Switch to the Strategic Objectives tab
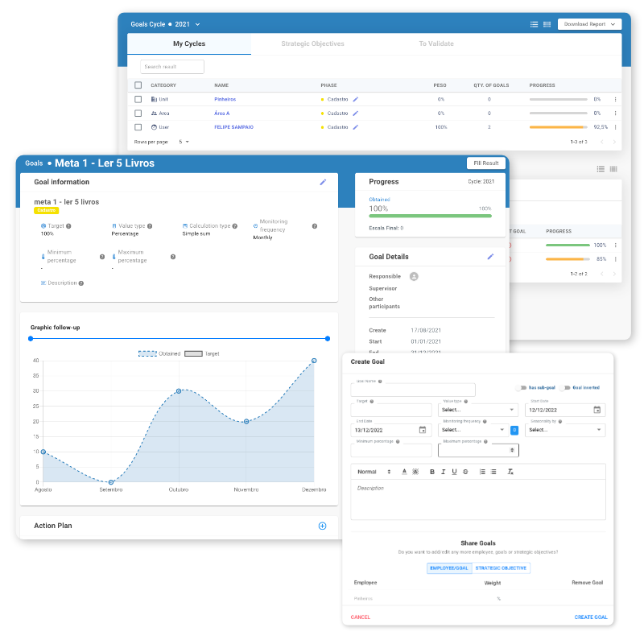This screenshot has height=644, width=644. click(x=312, y=43)
